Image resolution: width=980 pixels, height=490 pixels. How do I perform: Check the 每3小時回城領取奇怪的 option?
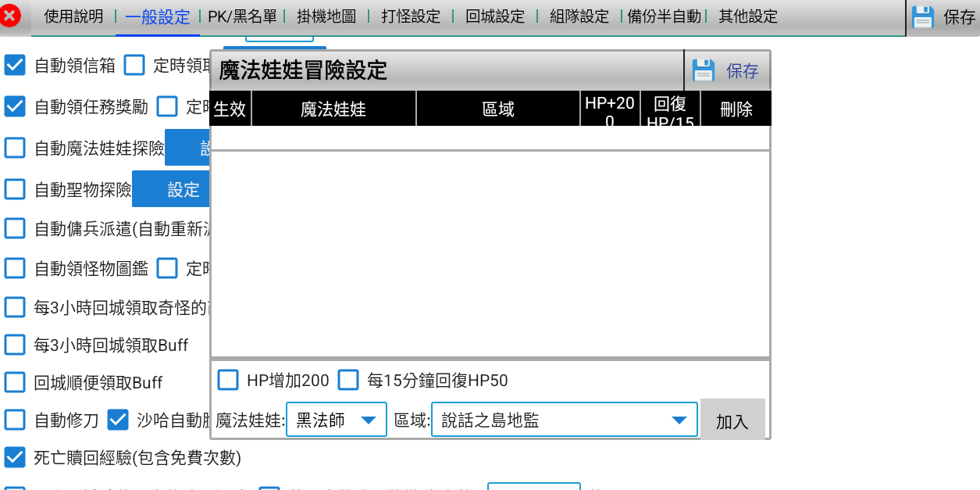pyautogui.click(x=15, y=307)
